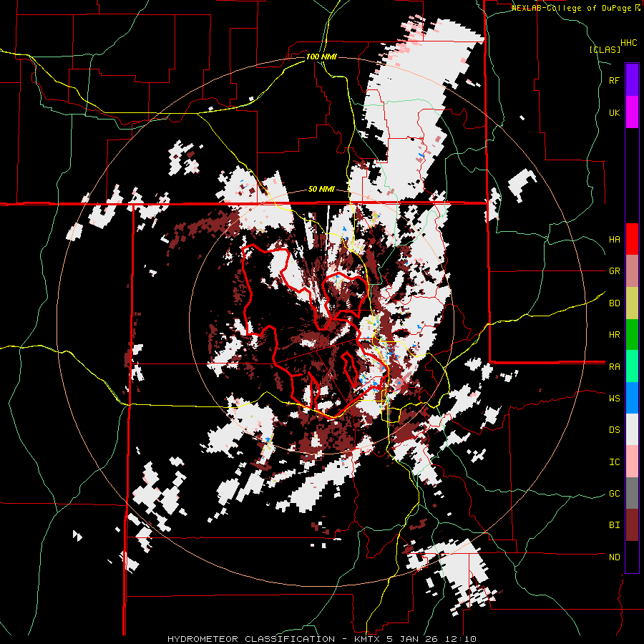644x644 pixels.
Task: Click the bright green RA legend swatch
Action: 632,366
